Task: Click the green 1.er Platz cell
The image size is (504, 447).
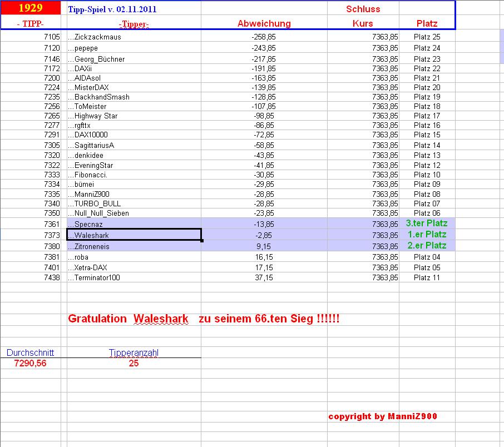Action: click(427, 234)
